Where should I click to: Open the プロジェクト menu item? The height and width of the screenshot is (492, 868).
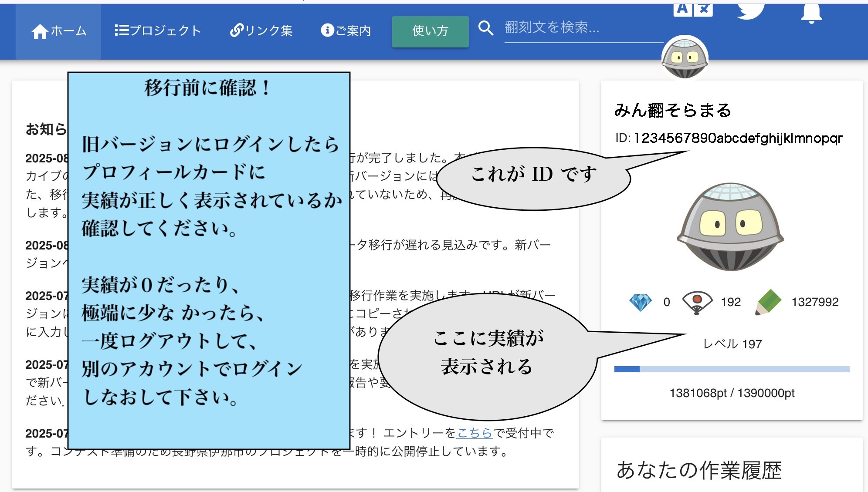(158, 30)
